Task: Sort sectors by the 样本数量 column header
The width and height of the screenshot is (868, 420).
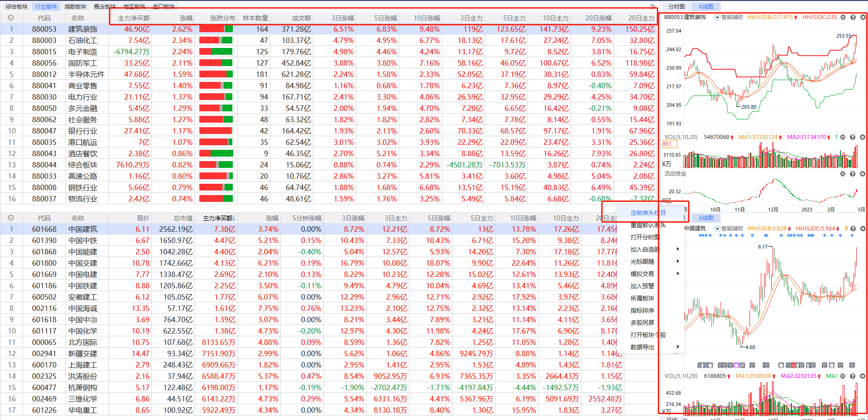Action: (255, 18)
